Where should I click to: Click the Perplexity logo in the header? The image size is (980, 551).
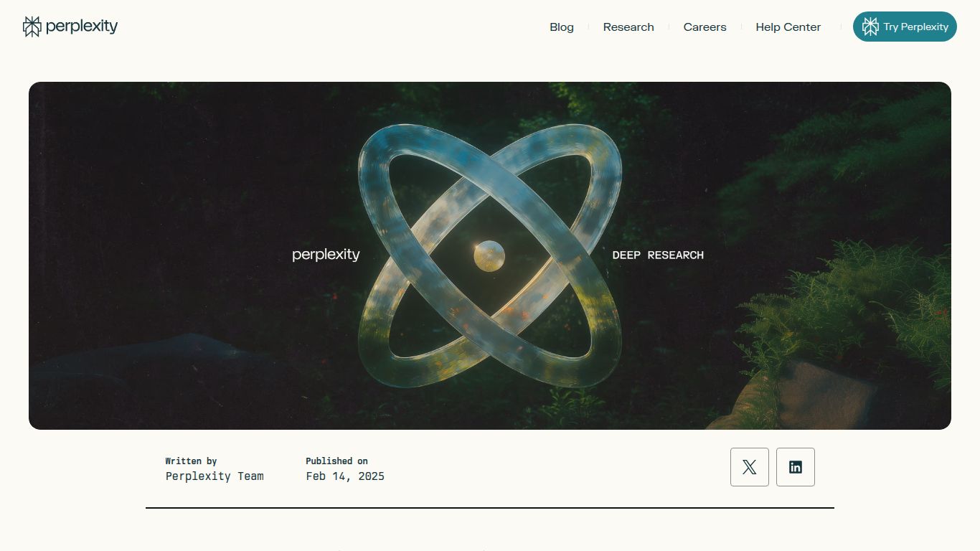(70, 26)
